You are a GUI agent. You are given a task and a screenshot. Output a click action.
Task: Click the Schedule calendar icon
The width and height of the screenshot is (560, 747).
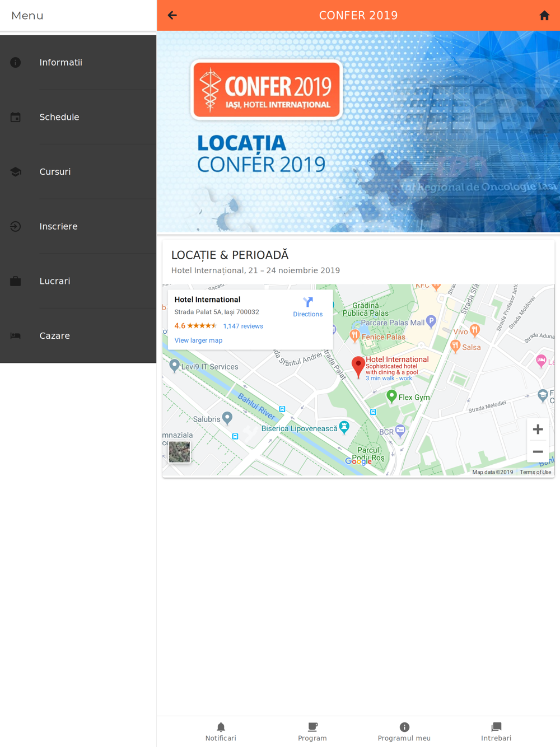click(16, 117)
